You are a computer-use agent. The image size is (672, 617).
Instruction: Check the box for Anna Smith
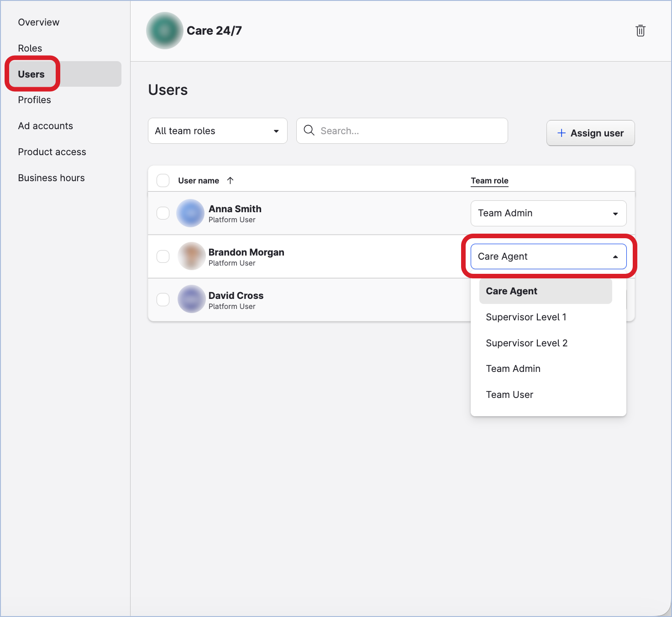coord(163,213)
